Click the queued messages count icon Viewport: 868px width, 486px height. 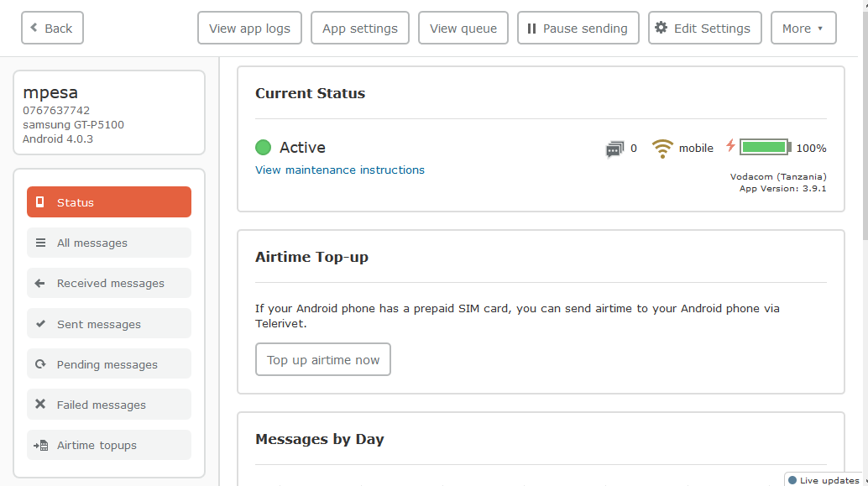click(x=614, y=149)
